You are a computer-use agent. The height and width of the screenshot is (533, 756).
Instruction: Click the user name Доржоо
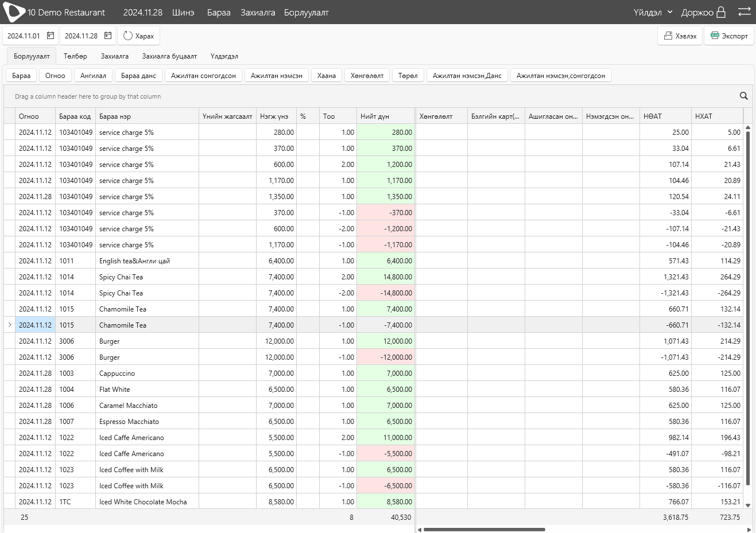click(697, 12)
